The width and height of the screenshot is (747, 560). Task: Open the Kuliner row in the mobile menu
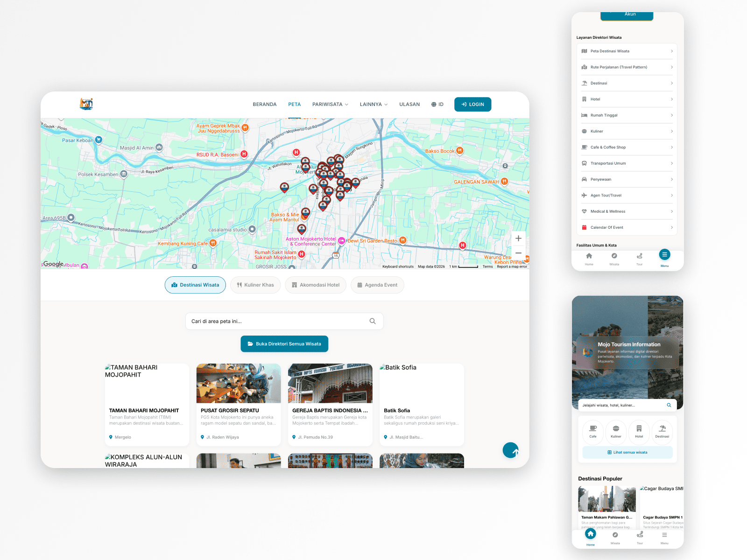click(x=627, y=131)
